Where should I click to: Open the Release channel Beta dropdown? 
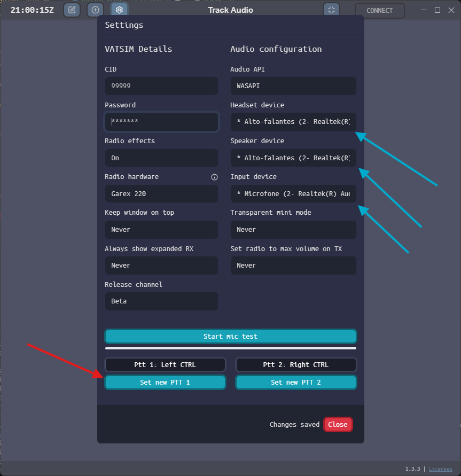161,301
